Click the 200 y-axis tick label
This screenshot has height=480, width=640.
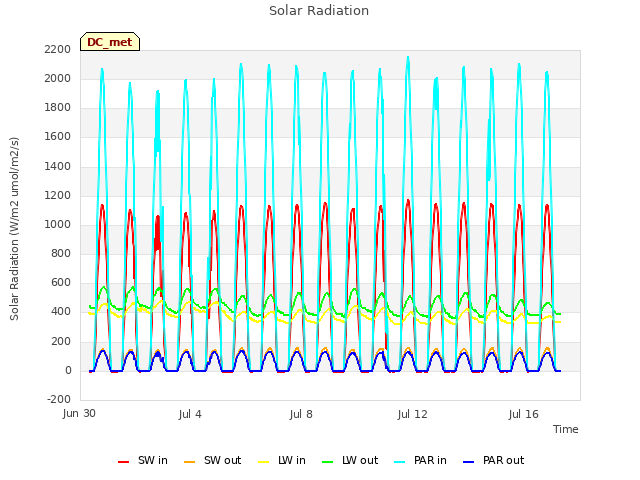61,342
